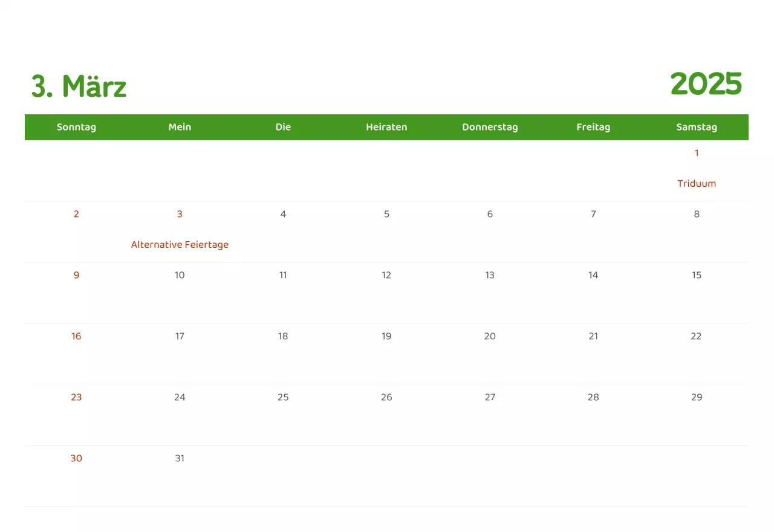
Task: Click the "Mein" column header
Action: click(x=180, y=127)
